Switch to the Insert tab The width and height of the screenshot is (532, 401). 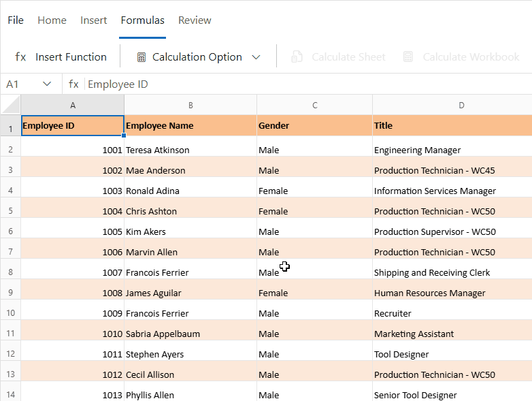[x=93, y=20]
